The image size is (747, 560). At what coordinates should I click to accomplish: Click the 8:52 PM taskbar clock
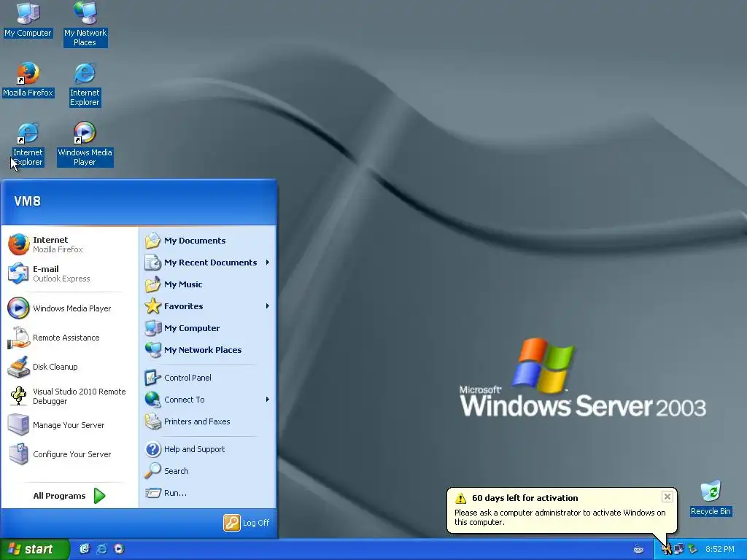click(720, 550)
